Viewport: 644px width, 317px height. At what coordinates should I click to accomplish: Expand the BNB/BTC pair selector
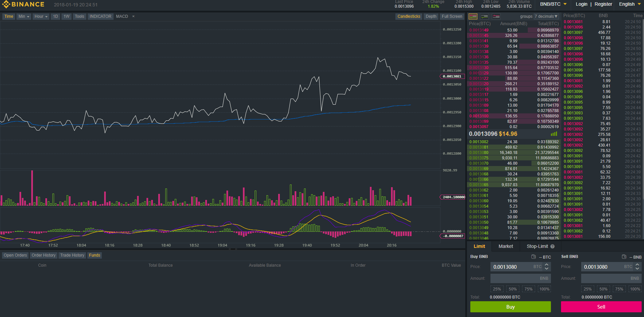coord(553,4)
